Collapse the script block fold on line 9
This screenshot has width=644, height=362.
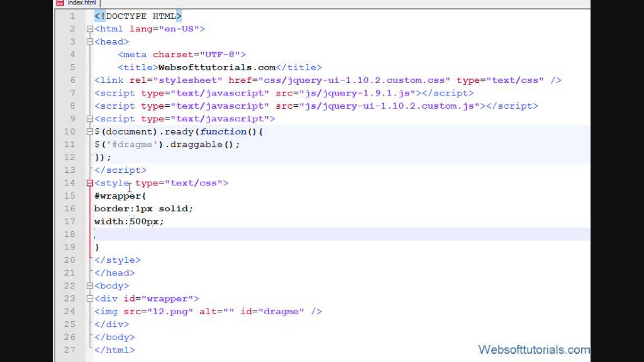point(89,119)
